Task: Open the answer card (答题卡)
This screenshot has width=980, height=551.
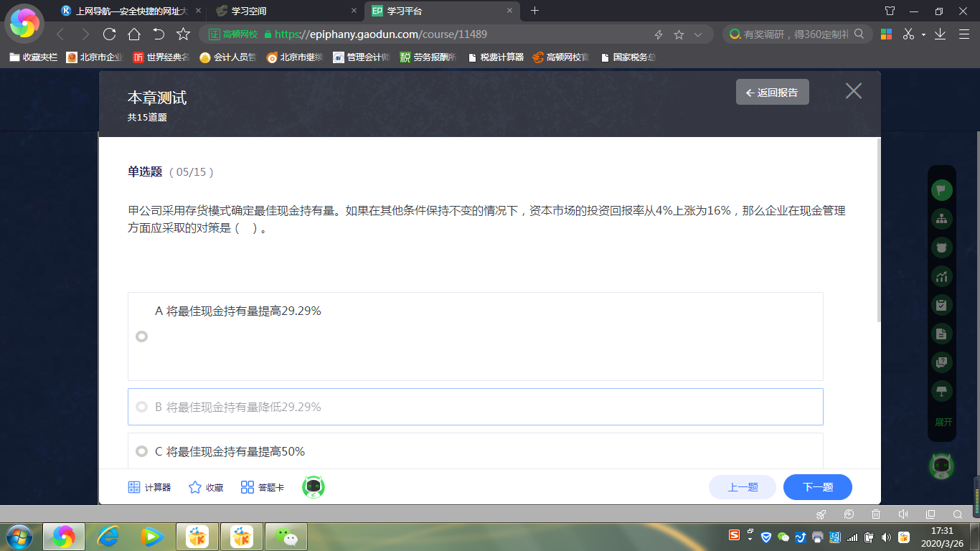Action: 262,487
